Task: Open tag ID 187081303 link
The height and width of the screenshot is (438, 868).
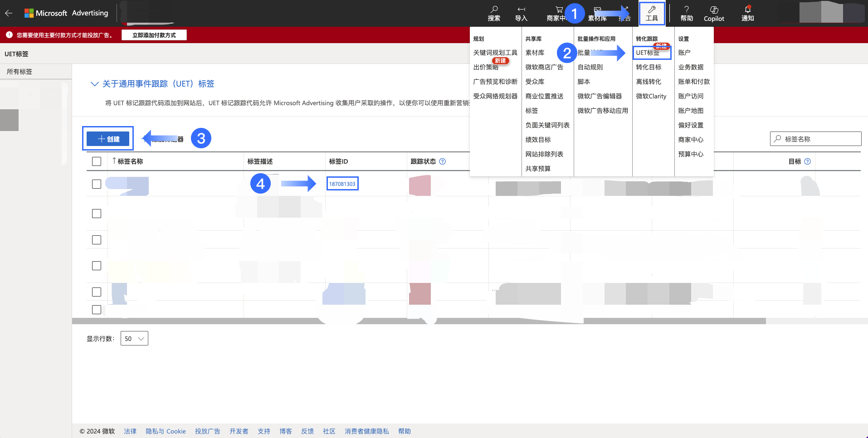Action: pos(342,184)
